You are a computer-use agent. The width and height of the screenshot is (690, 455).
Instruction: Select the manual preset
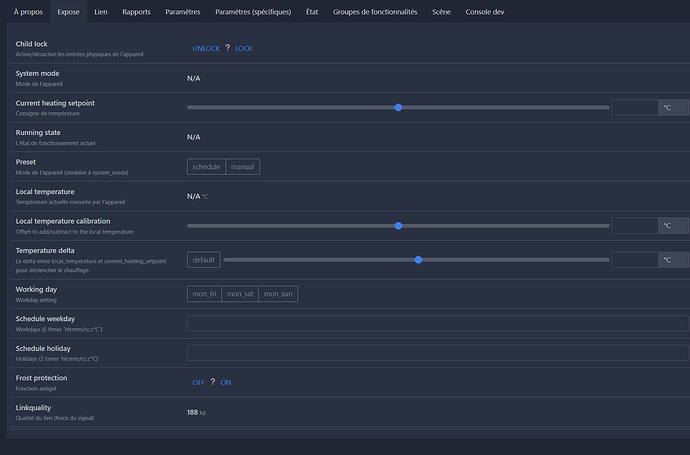243,167
